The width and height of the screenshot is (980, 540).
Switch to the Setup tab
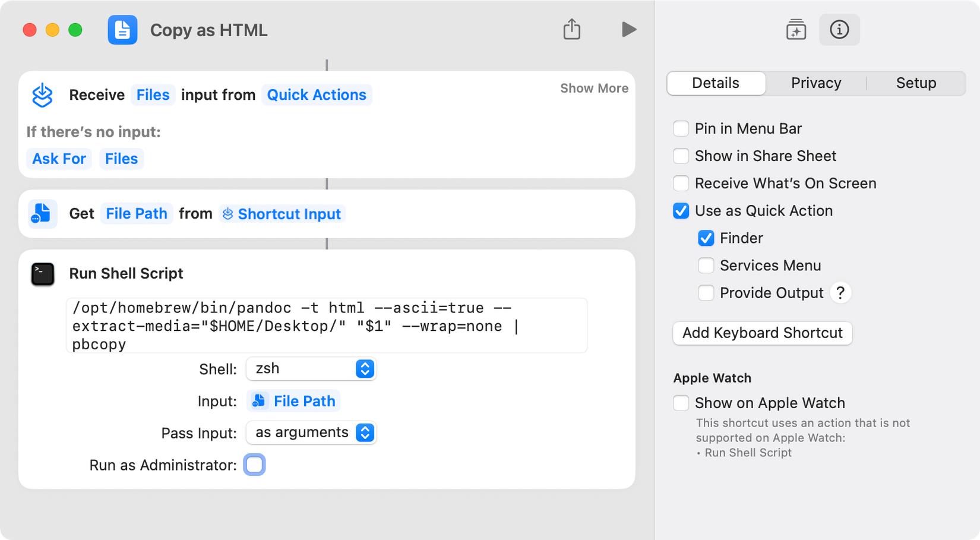coord(915,83)
